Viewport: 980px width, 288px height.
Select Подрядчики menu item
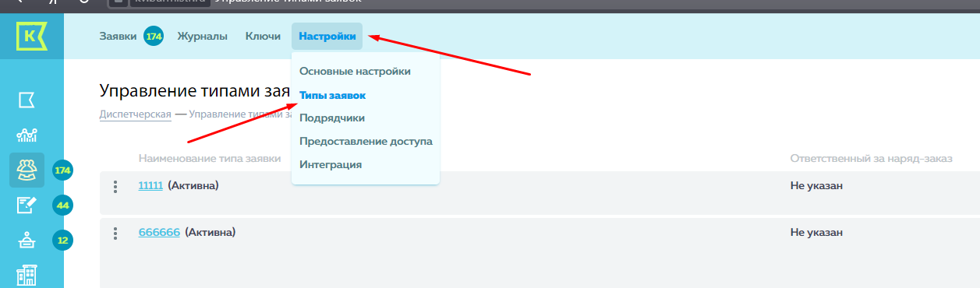(332, 118)
